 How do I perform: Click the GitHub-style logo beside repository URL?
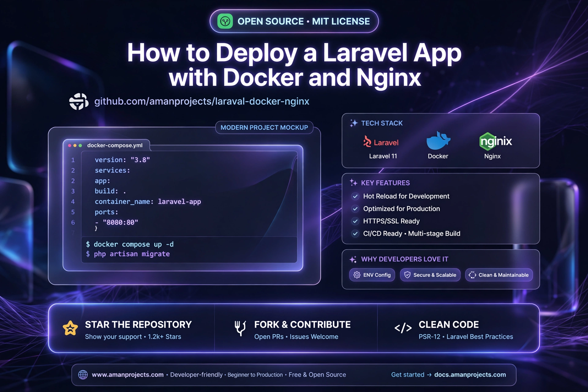click(x=79, y=101)
